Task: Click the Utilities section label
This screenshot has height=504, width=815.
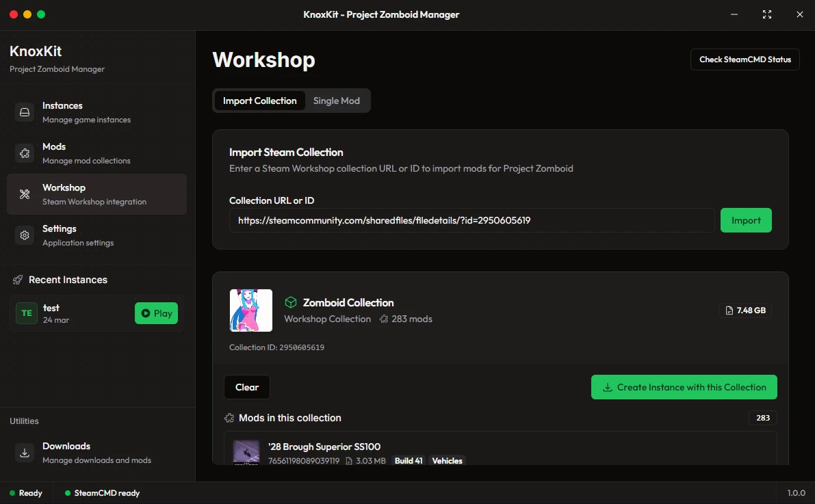Action: [x=24, y=421]
